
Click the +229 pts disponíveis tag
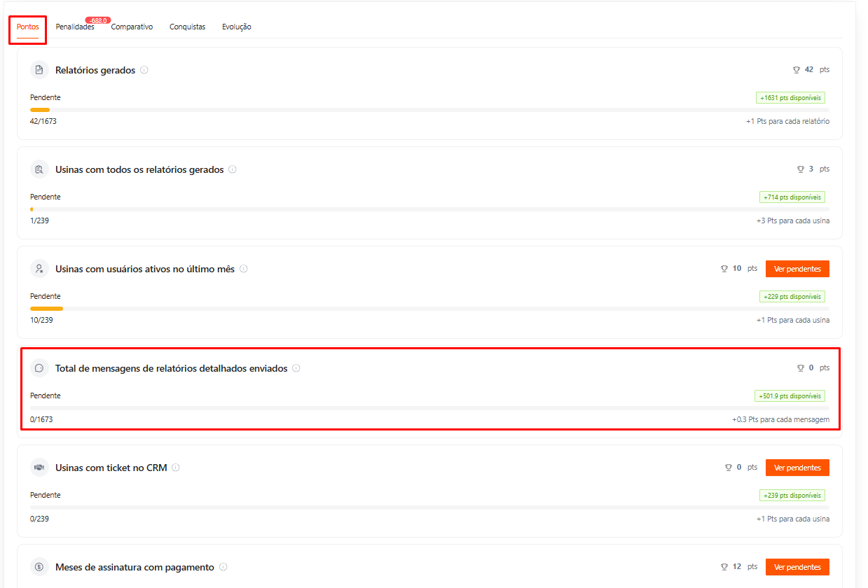click(792, 297)
